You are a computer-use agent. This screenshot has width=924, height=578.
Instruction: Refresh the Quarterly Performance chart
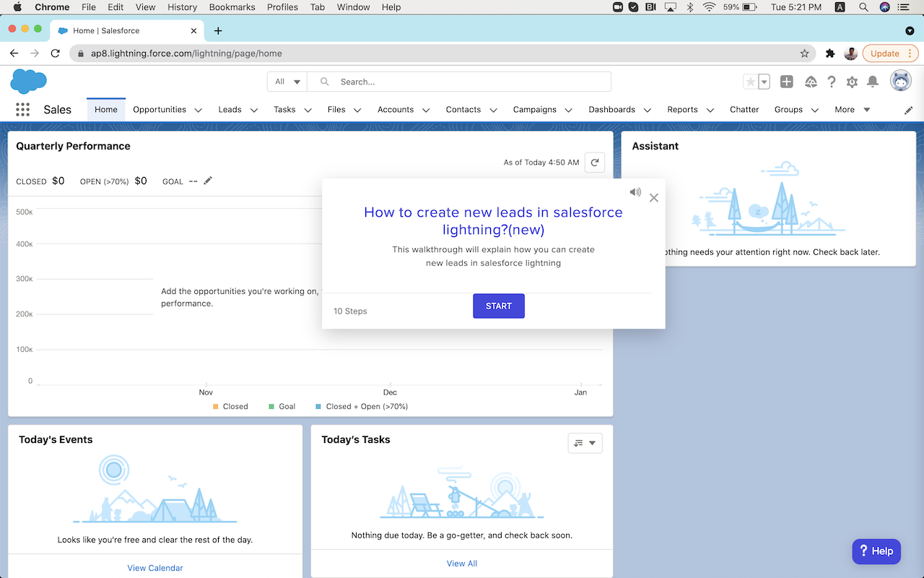point(595,163)
